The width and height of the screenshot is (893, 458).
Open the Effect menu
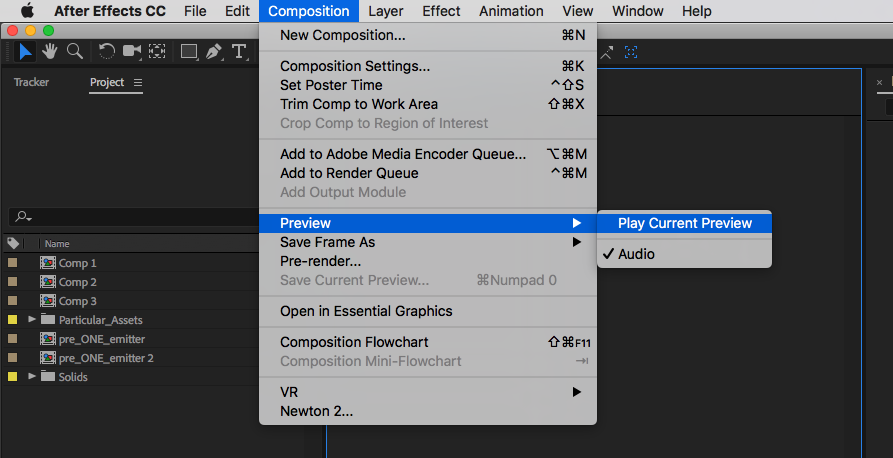click(x=441, y=11)
